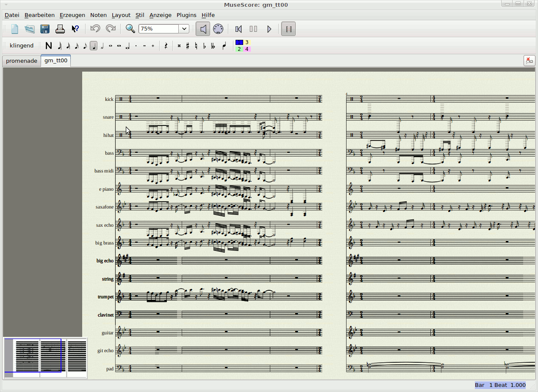Click the Undo arrow icon
538x392 pixels.
pyautogui.click(x=95, y=29)
